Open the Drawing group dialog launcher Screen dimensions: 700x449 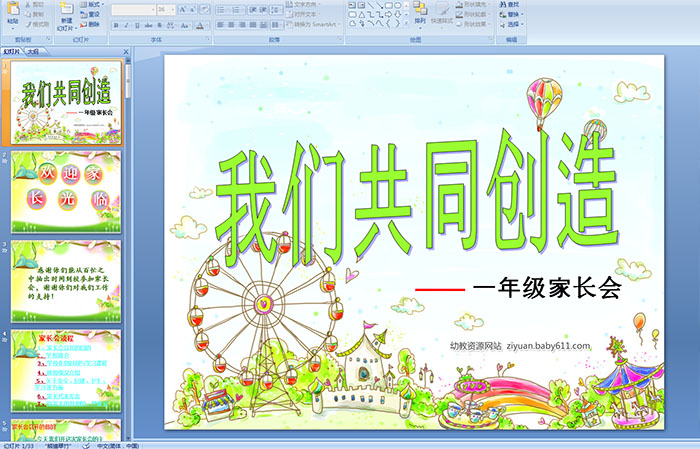490,39
